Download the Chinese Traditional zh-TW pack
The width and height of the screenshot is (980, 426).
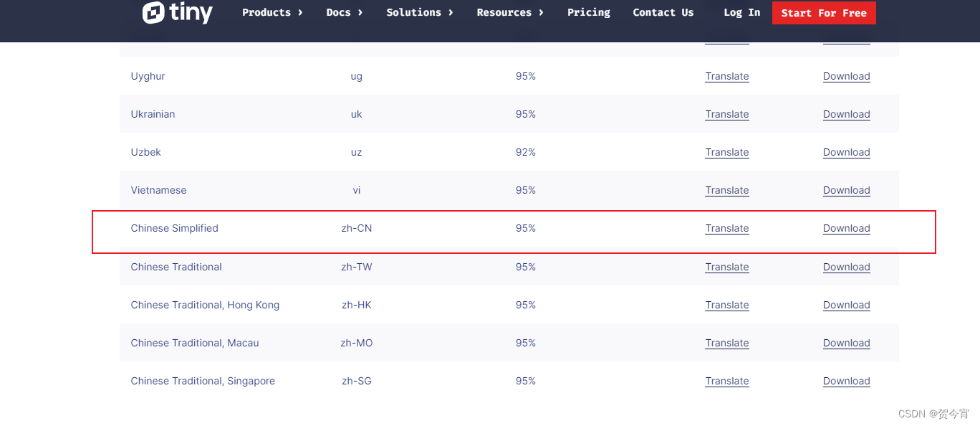(x=847, y=267)
